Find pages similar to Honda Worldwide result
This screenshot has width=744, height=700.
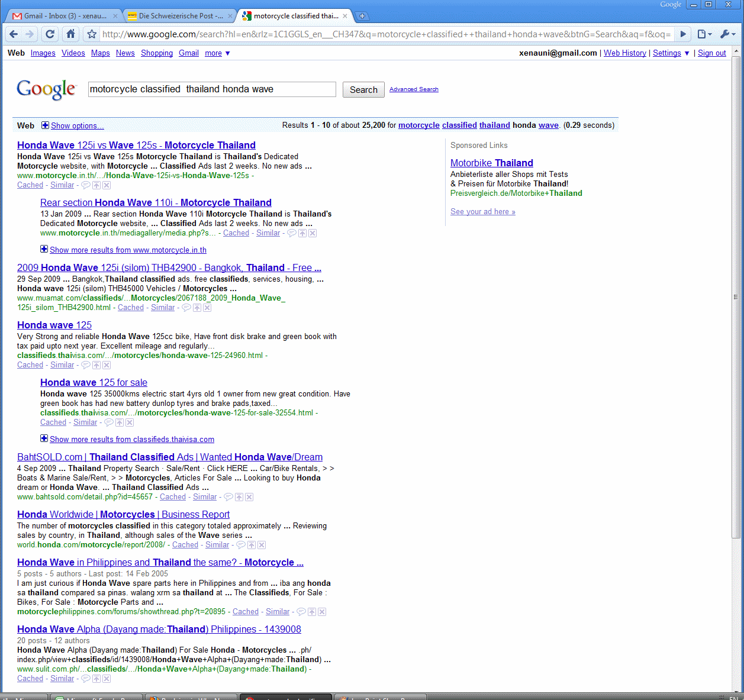point(217,545)
